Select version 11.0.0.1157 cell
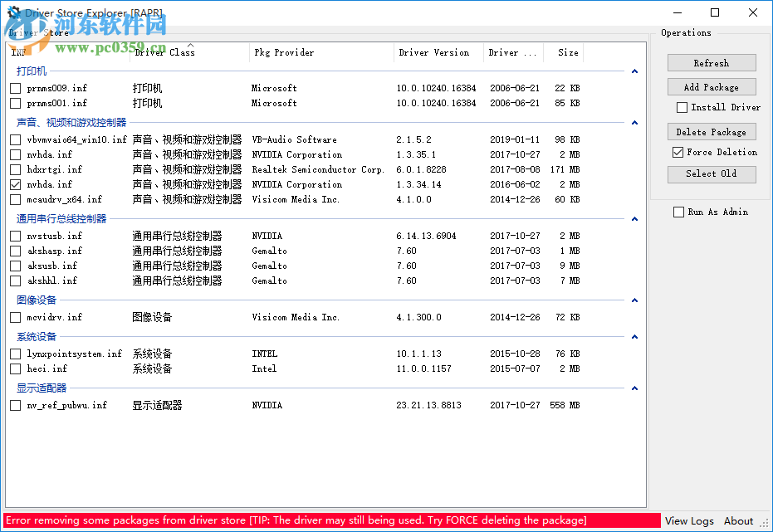This screenshot has width=773, height=532. coord(424,368)
